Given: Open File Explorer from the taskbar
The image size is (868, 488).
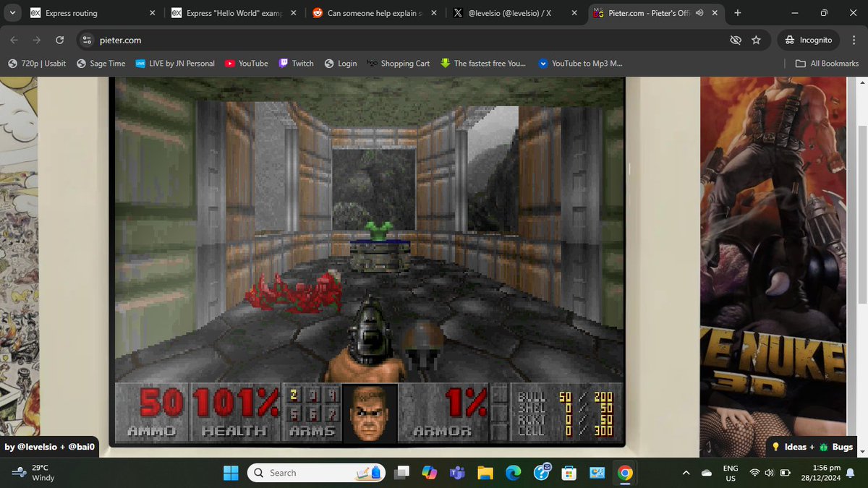Looking at the screenshot, I should (x=485, y=473).
